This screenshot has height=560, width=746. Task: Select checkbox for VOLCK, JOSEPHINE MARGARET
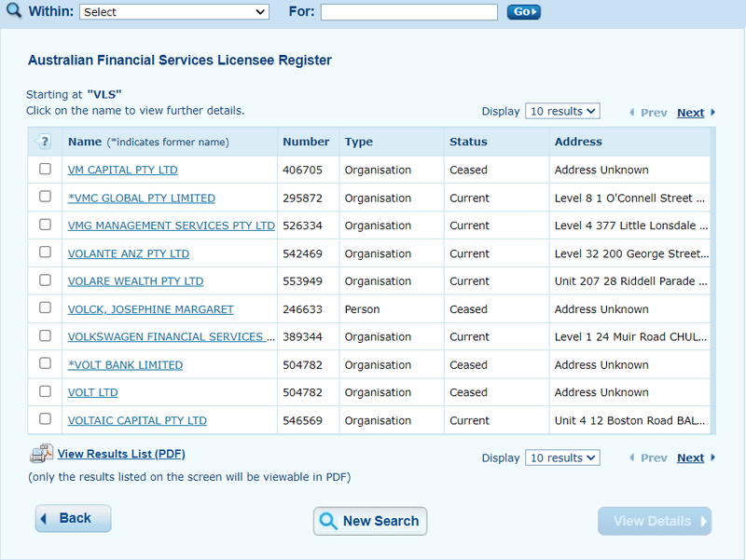[x=45, y=307]
